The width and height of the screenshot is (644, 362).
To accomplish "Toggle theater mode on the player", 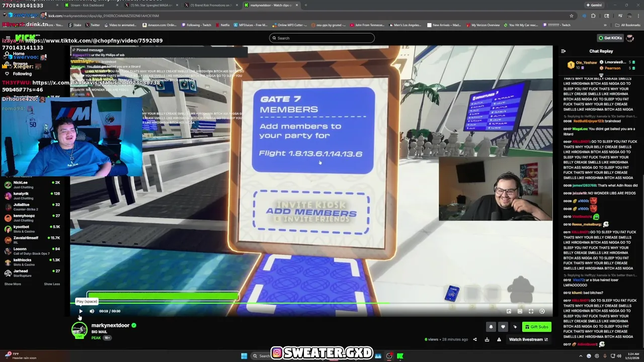I will point(520,312).
